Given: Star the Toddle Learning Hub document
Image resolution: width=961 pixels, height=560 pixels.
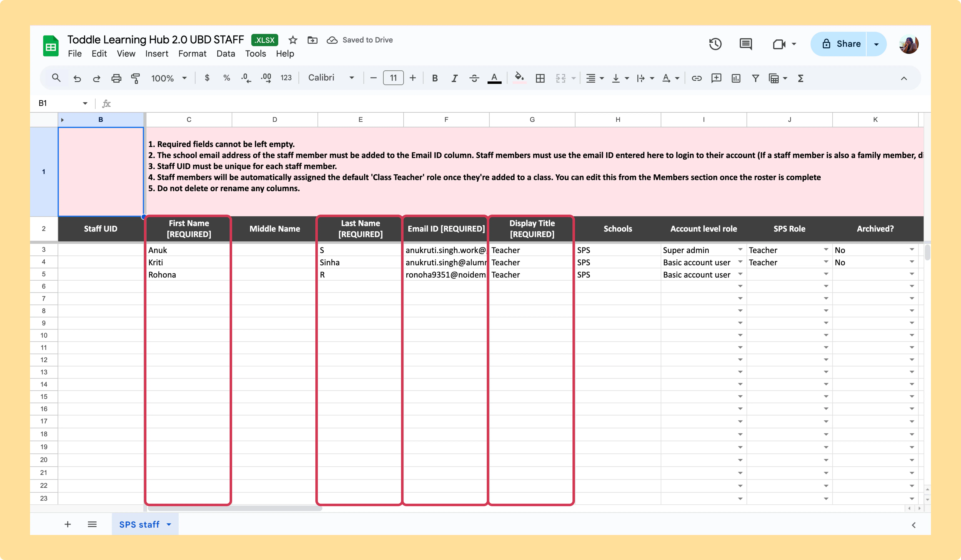Looking at the screenshot, I should [293, 40].
